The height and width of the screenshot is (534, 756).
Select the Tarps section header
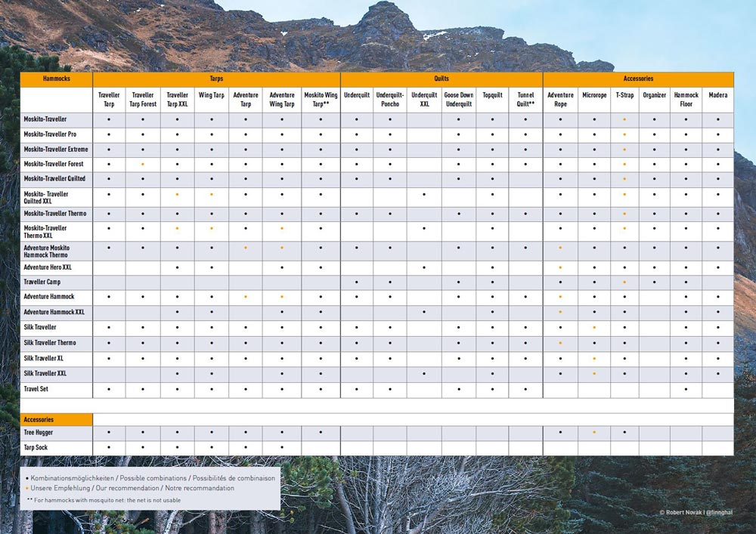216,79
